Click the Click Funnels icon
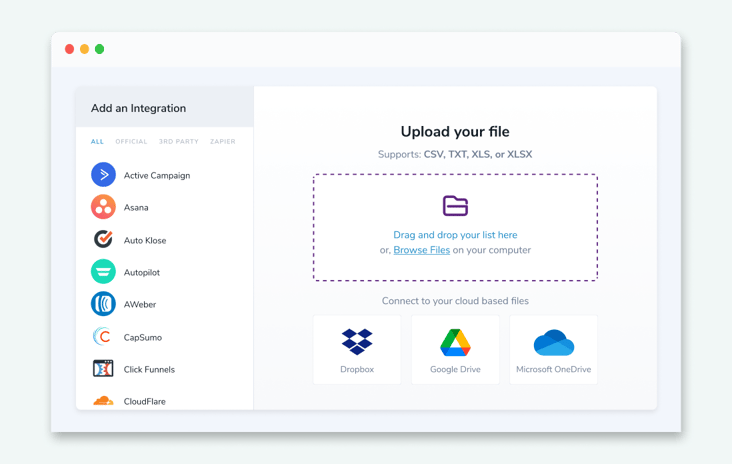This screenshot has width=732, height=464. point(103,369)
